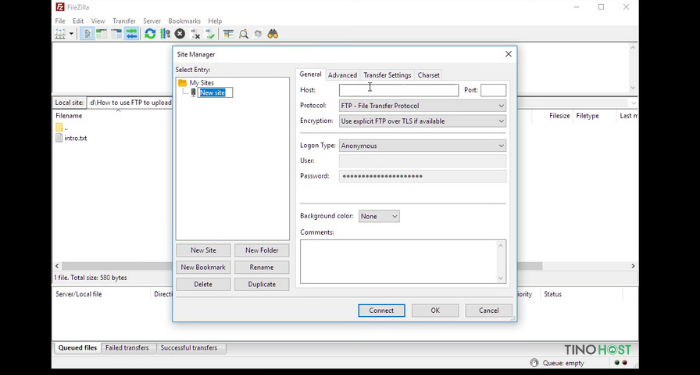Click the reconnect to last server icon
This screenshot has width=700, height=375.
pyautogui.click(x=210, y=34)
